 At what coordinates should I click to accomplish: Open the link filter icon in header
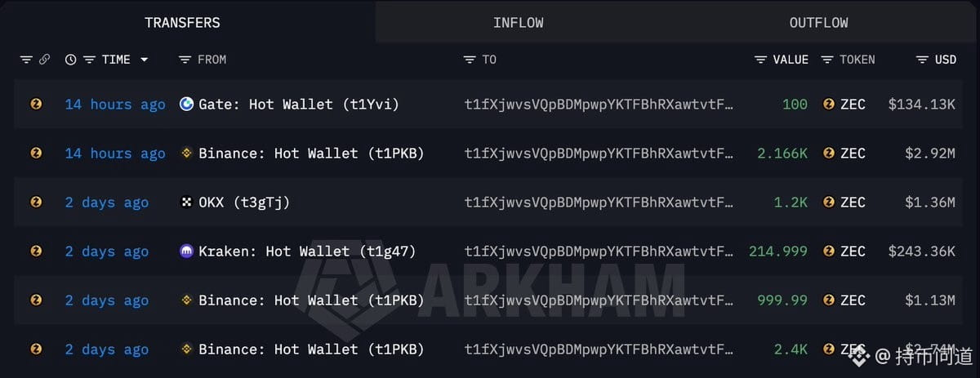click(44, 60)
